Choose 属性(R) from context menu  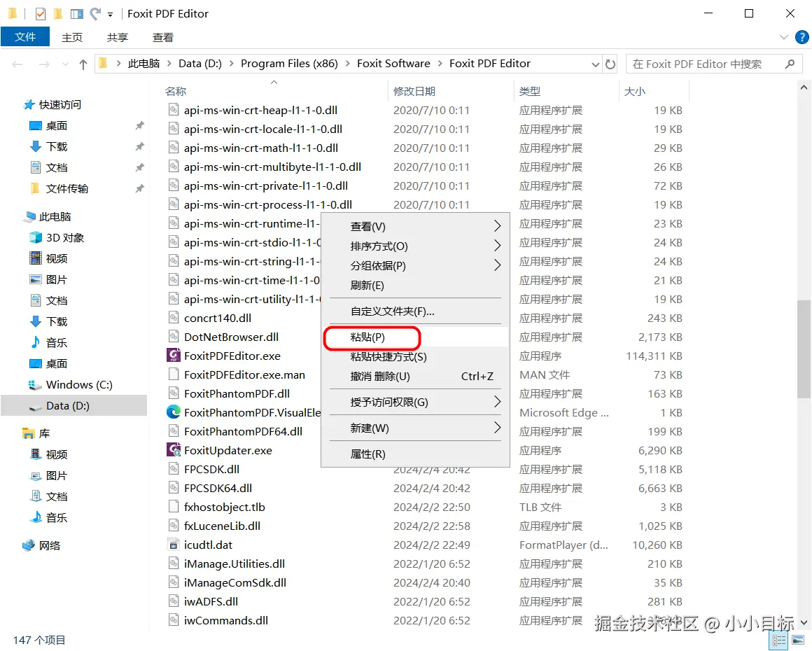(415, 454)
